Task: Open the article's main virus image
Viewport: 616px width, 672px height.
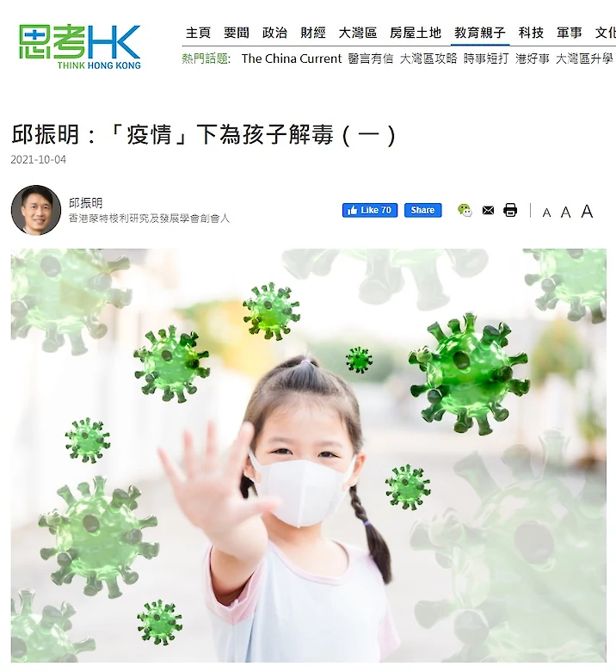Action: pyautogui.click(x=308, y=455)
